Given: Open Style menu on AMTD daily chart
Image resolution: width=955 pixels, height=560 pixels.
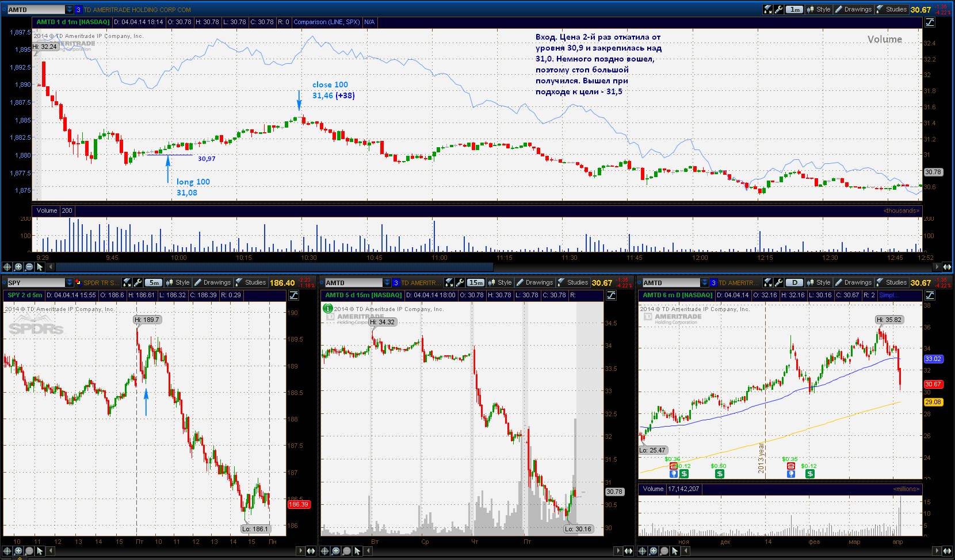Looking at the screenshot, I should pyautogui.click(x=819, y=282).
